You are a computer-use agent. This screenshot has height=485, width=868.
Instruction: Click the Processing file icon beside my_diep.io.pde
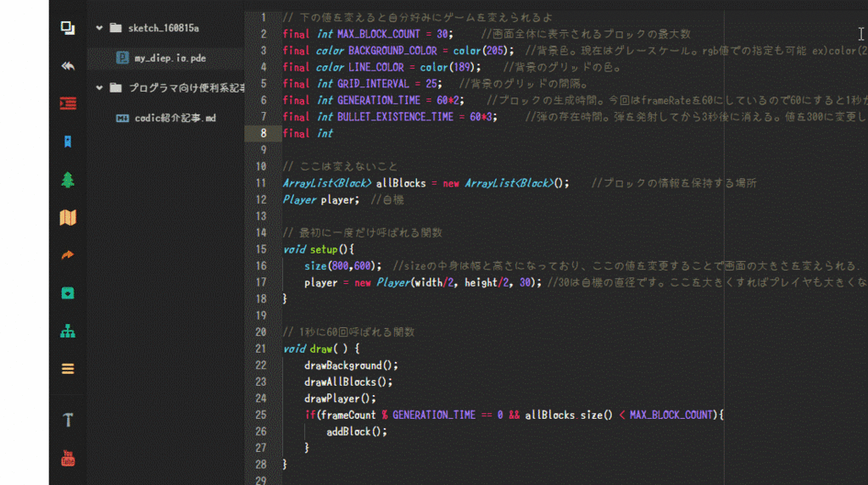coord(122,58)
